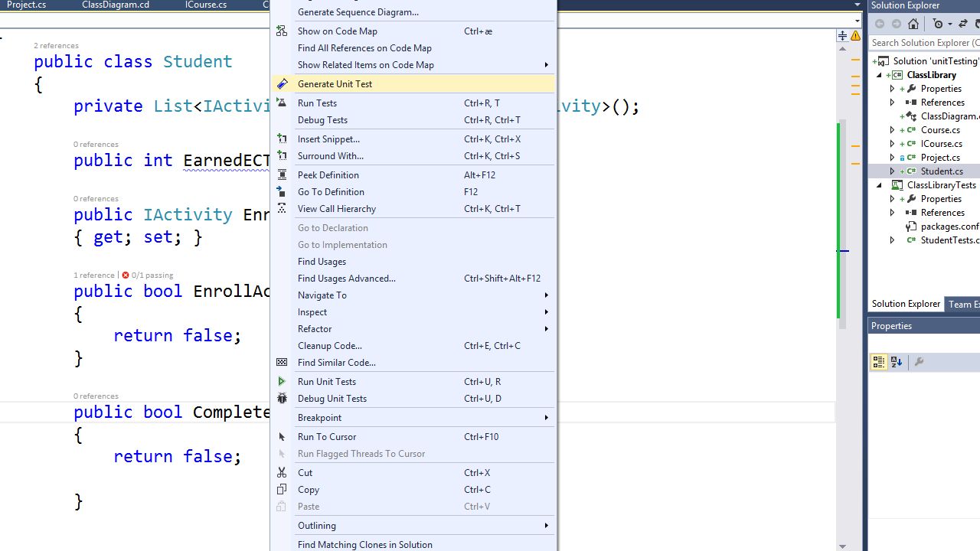This screenshot has height=551, width=980.
Task: Open Show Related Items on Code Map submenu
Action: coord(413,65)
